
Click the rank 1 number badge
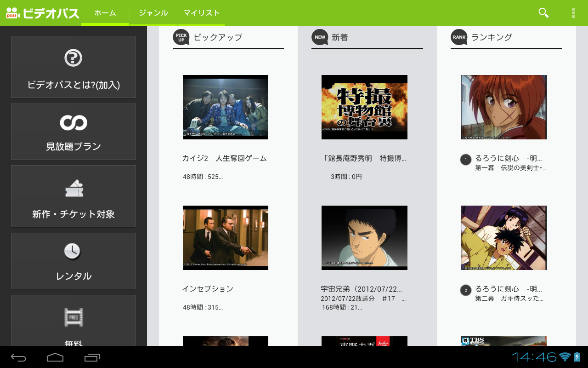[x=466, y=160]
